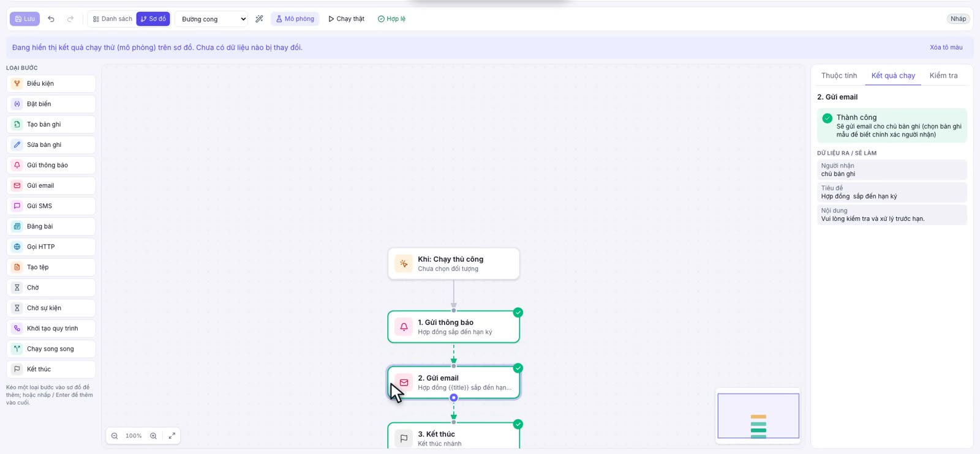Select the 1. Gửi thông báo node
Screen dimensions: 980x454
(x=454, y=327)
